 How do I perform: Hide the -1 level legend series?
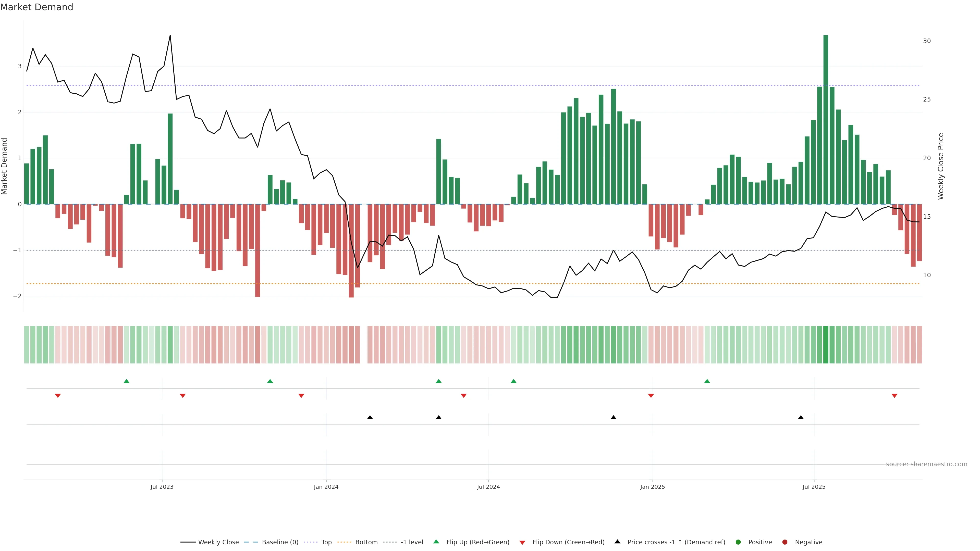tap(412, 542)
